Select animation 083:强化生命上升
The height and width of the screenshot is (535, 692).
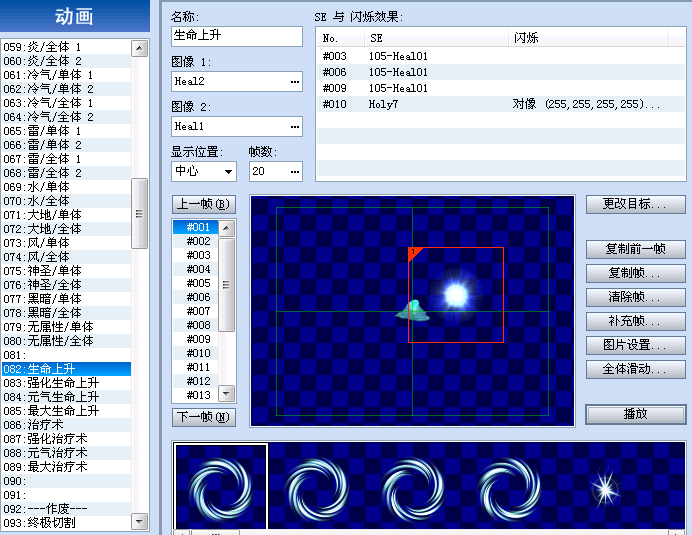point(66,383)
